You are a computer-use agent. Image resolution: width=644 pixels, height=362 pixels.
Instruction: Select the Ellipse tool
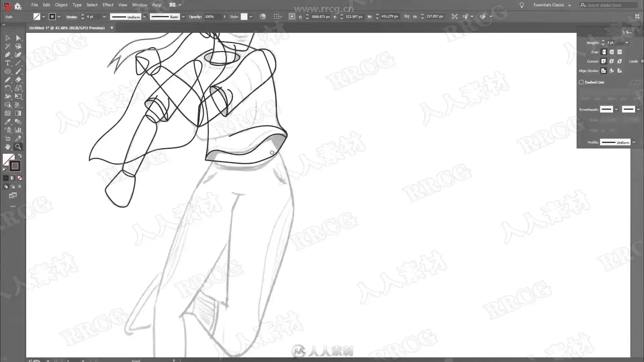click(x=7, y=71)
